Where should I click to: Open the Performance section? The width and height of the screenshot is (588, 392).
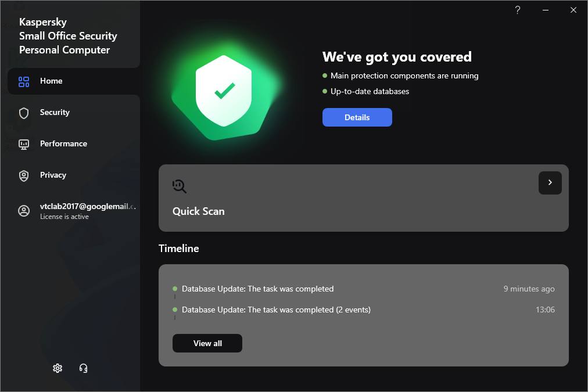click(63, 144)
